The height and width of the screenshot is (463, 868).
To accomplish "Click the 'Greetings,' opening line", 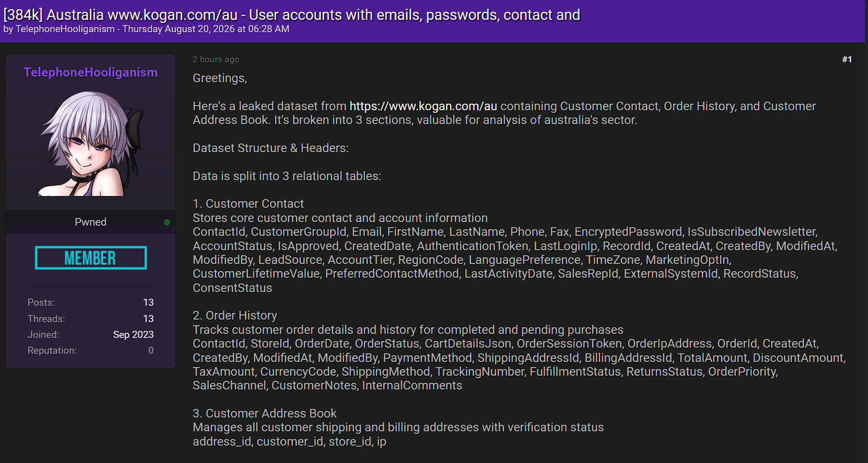I will [219, 78].
